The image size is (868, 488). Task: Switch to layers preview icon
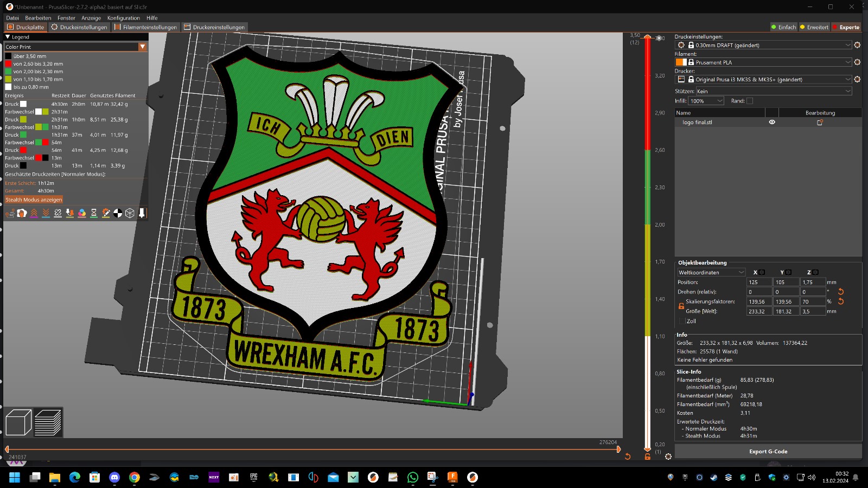48,422
